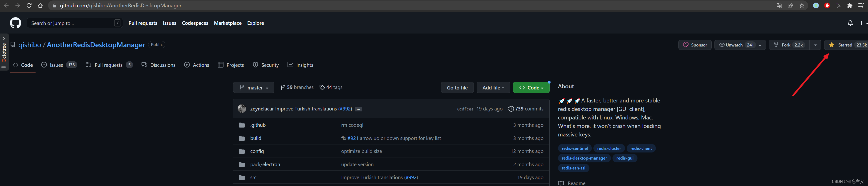
Task: Click the config folder icon
Action: click(x=242, y=151)
